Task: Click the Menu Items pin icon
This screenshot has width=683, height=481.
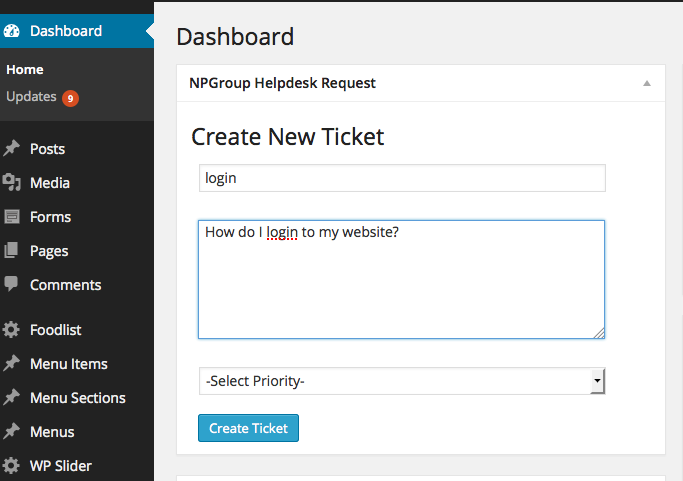Action: [12, 363]
